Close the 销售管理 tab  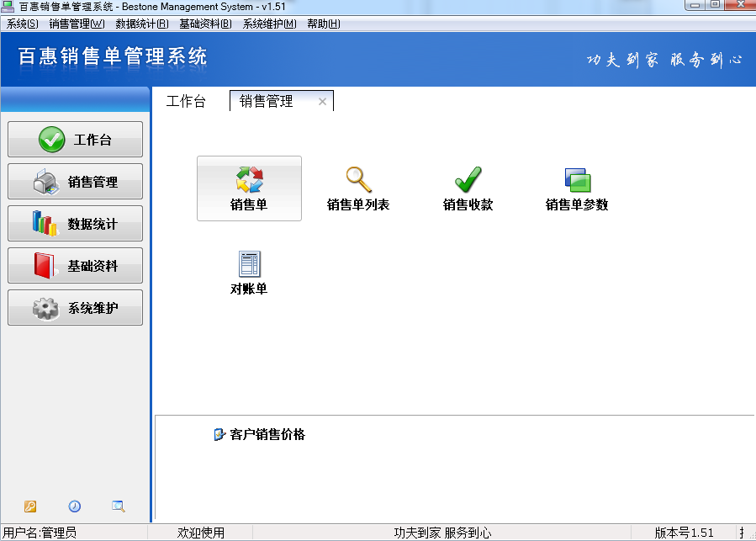click(323, 101)
